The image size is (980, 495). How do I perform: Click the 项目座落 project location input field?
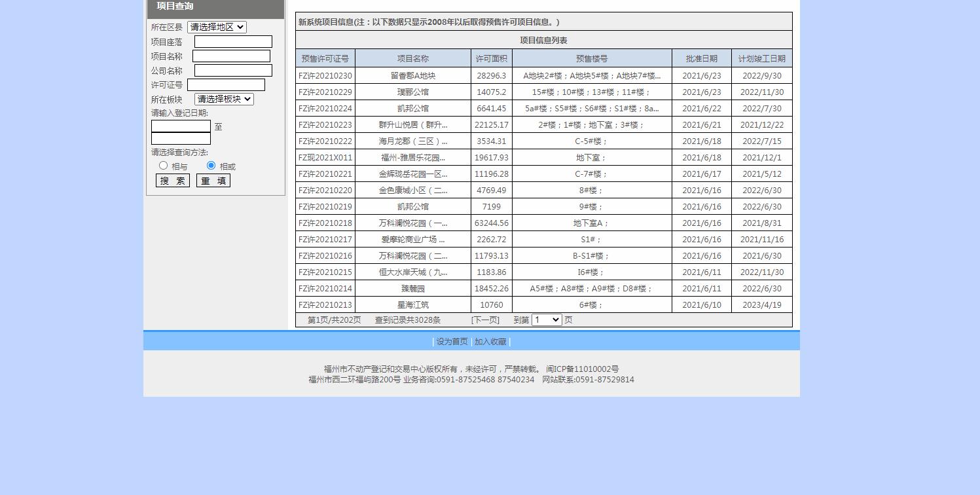click(x=233, y=41)
